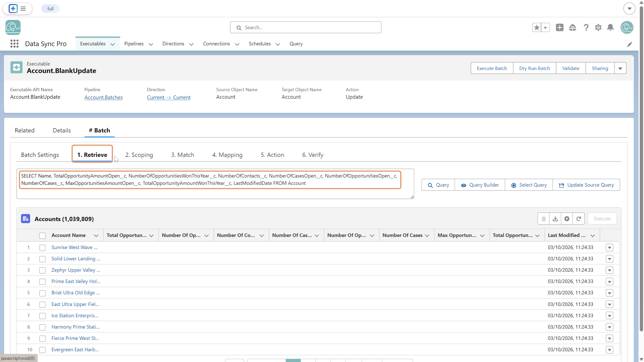The width and height of the screenshot is (644, 362).
Task: Click the Execute Batch button
Action: pos(492,68)
